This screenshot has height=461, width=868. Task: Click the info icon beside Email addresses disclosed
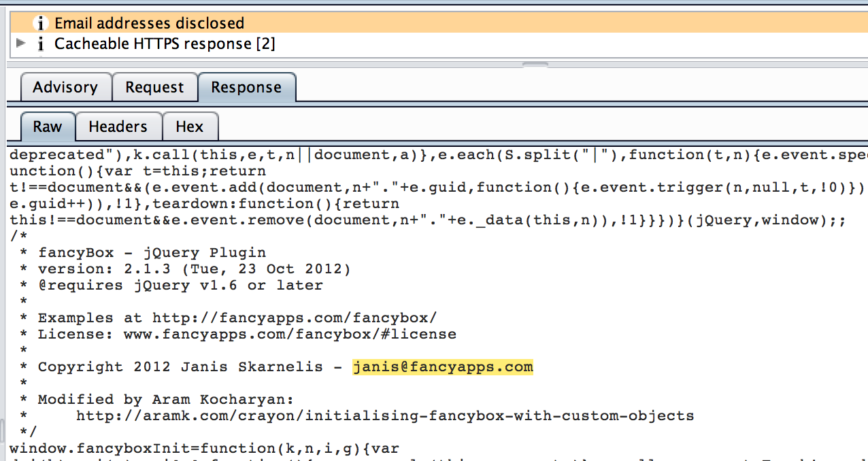click(41, 23)
